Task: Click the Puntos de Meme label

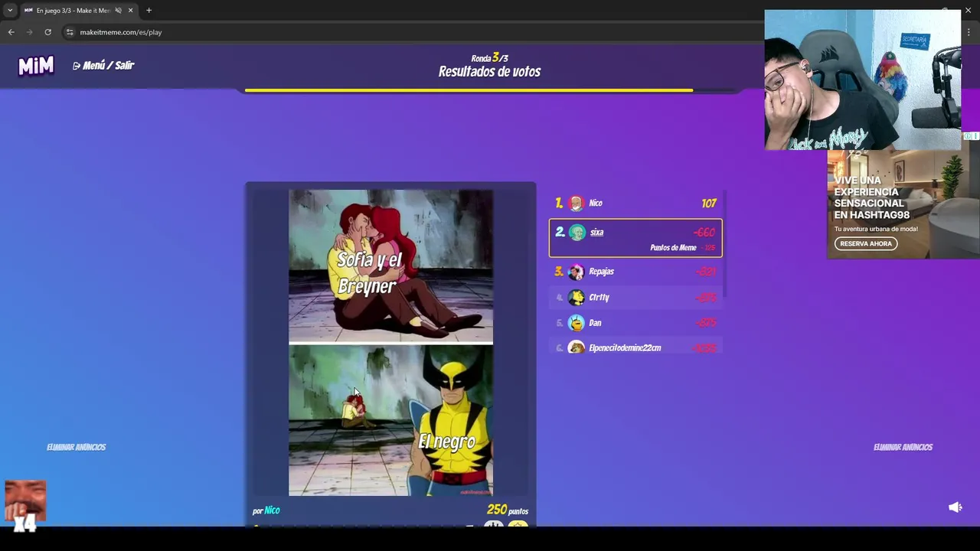Action: (673, 247)
